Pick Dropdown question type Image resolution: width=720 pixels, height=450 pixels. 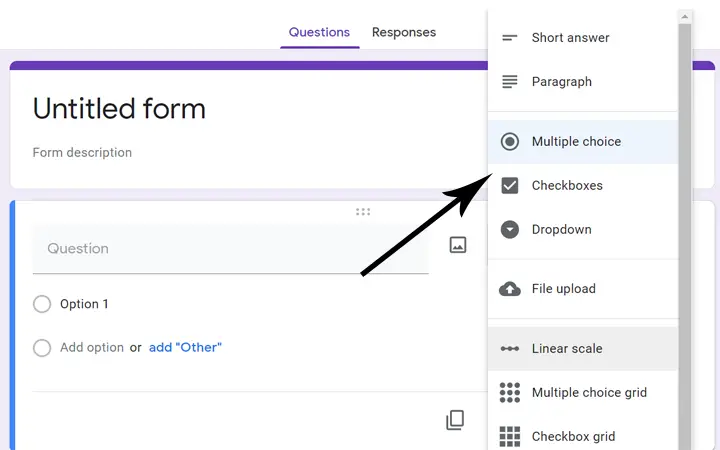click(x=583, y=230)
